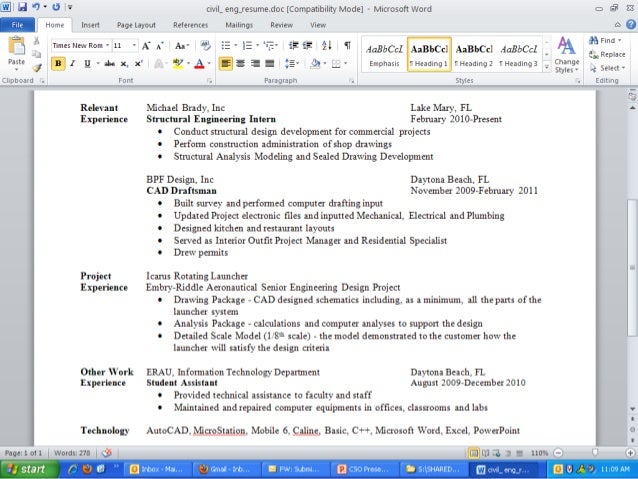Open Firefox from the quick launch bar

click(x=87, y=469)
